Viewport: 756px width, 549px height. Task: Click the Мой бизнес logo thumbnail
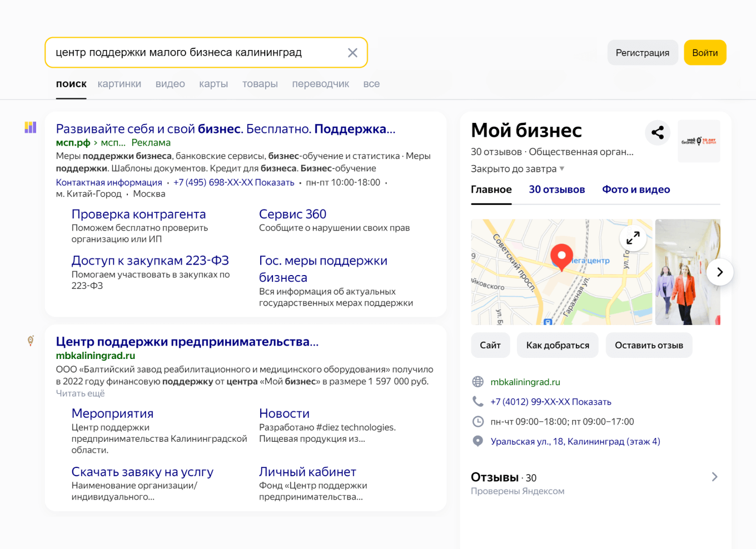(x=699, y=141)
